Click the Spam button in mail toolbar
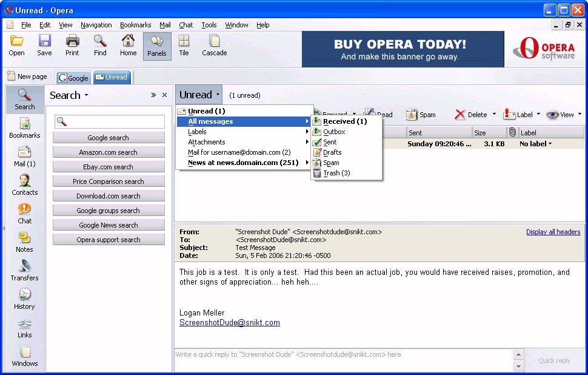Screen dimensions: 588x375 421,115
